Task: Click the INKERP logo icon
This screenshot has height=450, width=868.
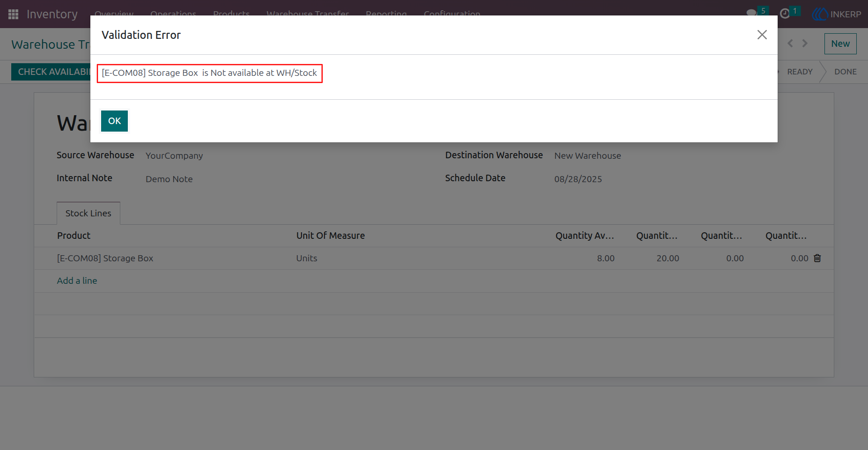Action: coord(820,14)
